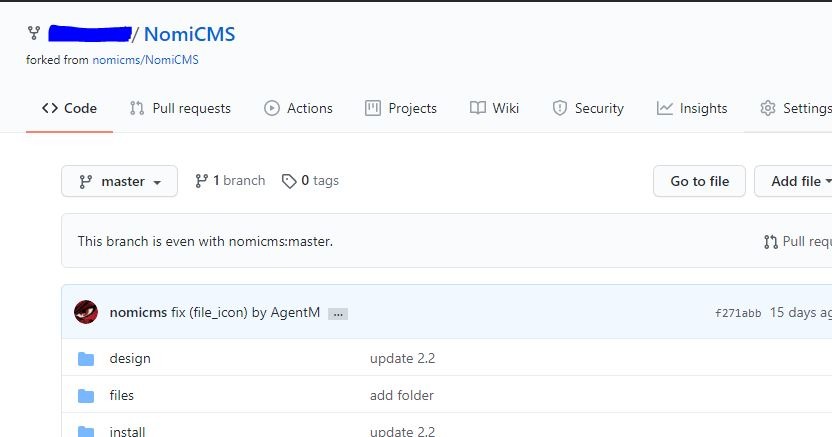Click the files folder icon

coord(86,395)
